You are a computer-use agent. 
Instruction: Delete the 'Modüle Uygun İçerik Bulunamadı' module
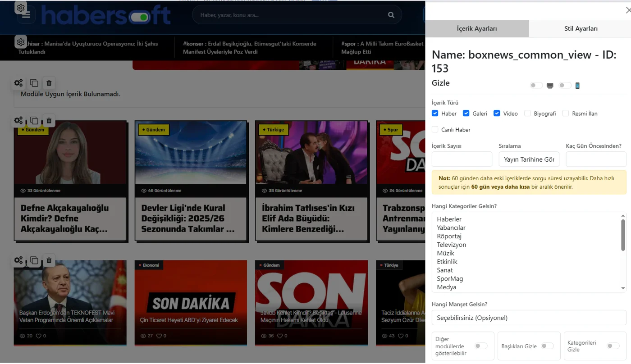(x=49, y=83)
